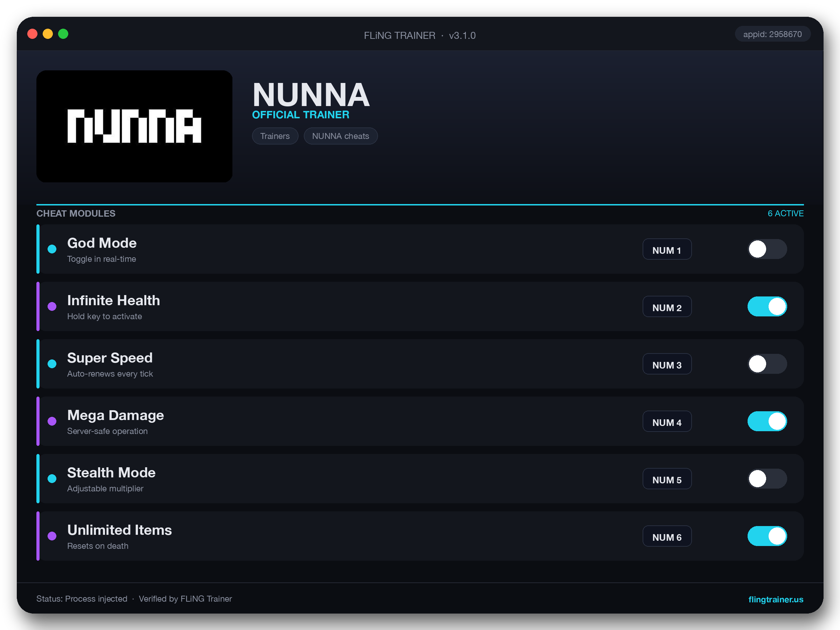Click the 'OFFICIAL TRAINER' subtitle

click(x=301, y=115)
